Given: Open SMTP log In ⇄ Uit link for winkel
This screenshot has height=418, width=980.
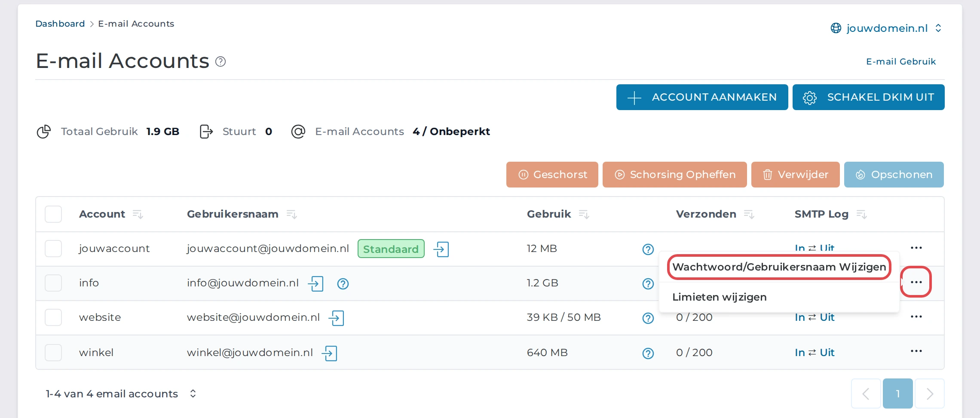Looking at the screenshot, I should pyautogui.click(x=815, y=353).
